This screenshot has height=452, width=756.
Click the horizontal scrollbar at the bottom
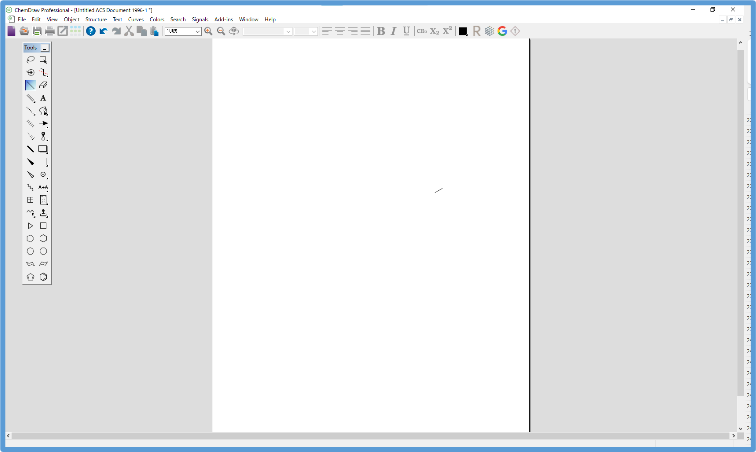(x=370, y=437)
